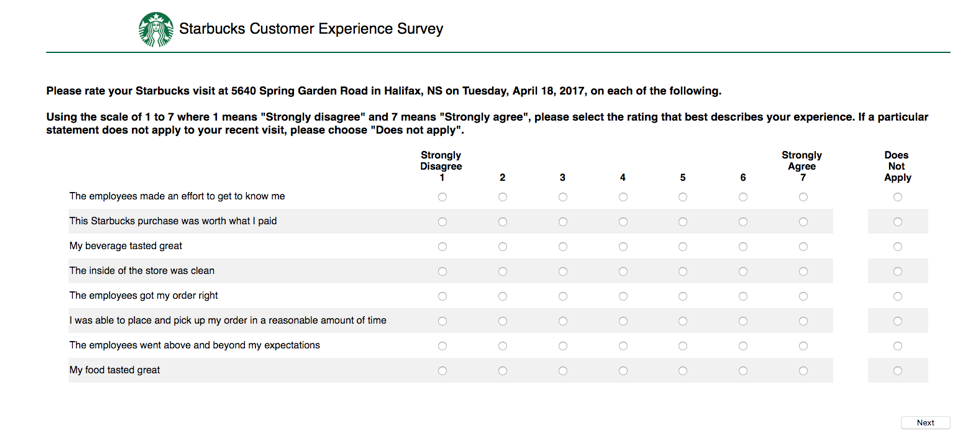
Task: Select Does Not Apply for 'My food tasted great'
Action: (x=898, y=371)
